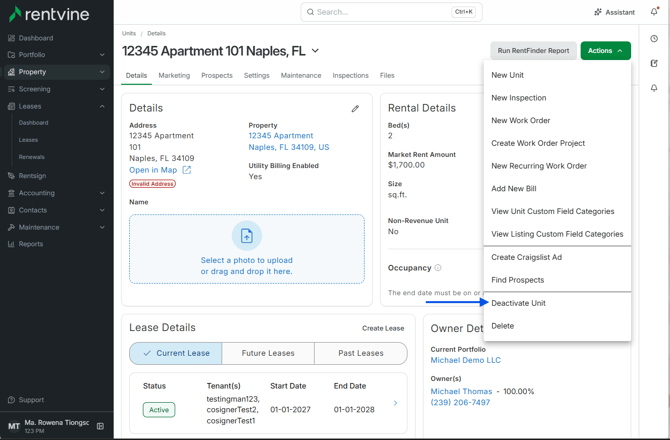Screen dimensions: 670x440
Task: Click the compose note icon in right rail
Action: click(654, 64)
